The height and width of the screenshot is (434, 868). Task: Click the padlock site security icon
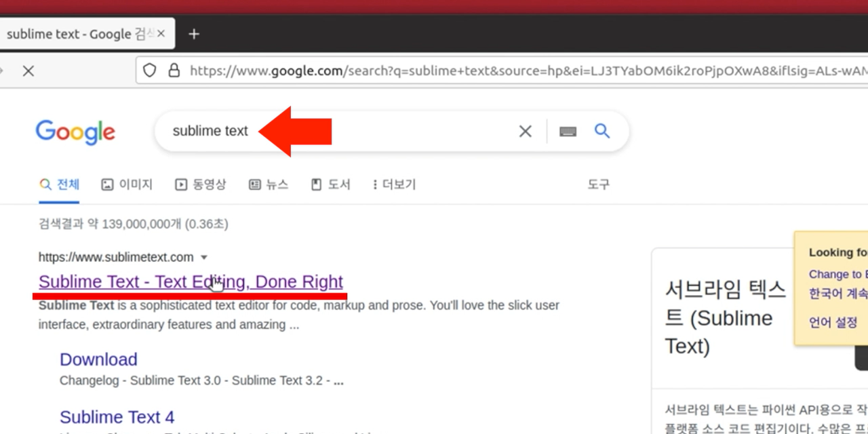(x=174, y=71)
